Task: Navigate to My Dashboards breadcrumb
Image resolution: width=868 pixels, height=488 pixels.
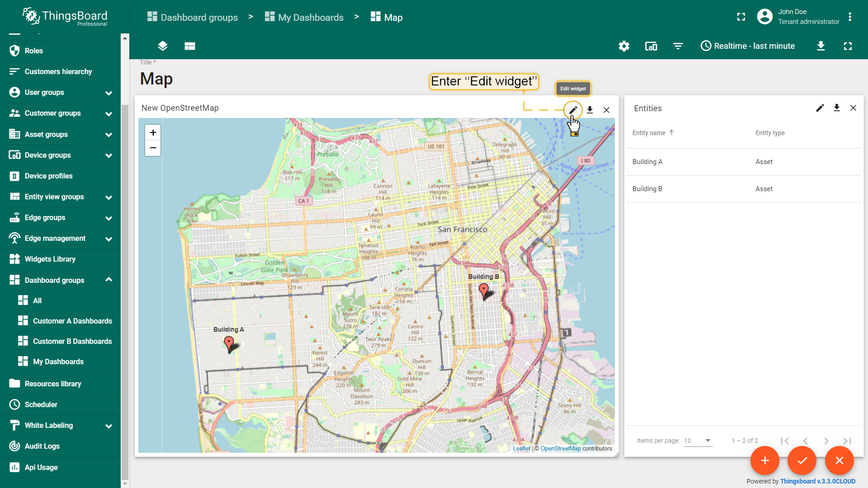Action: pos(304,17)
